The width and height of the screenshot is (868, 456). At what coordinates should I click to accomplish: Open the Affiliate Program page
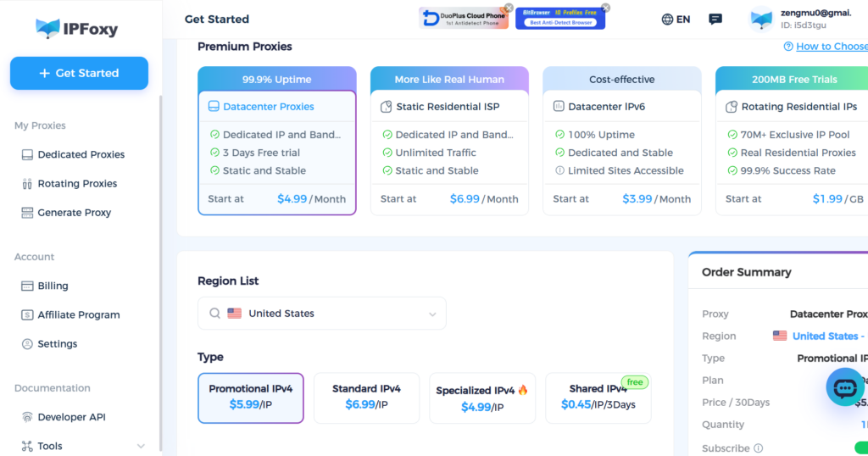79,314
